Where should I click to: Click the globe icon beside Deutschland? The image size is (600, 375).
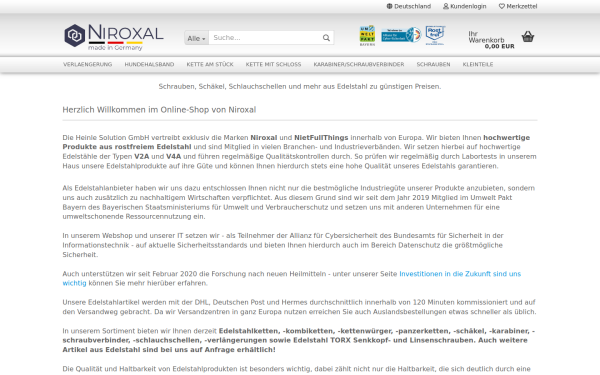390,6
